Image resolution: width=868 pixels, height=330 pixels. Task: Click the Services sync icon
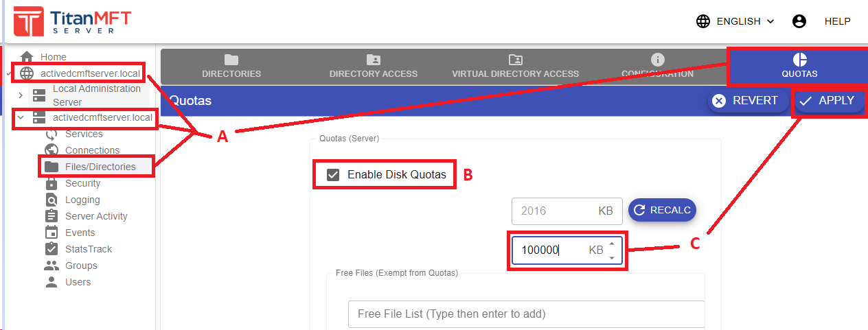[x=52, y=134]
